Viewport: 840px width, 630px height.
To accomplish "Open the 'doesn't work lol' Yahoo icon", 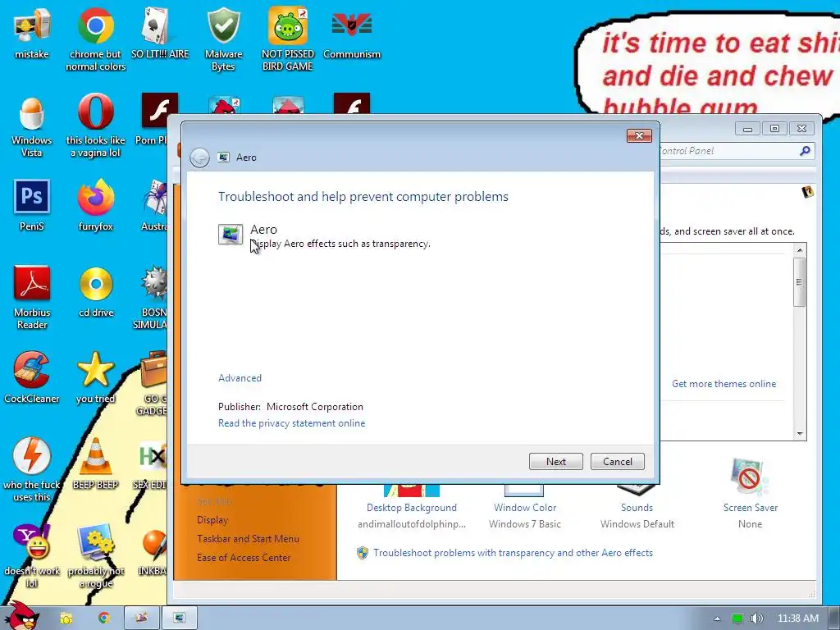I will point(32,556).
